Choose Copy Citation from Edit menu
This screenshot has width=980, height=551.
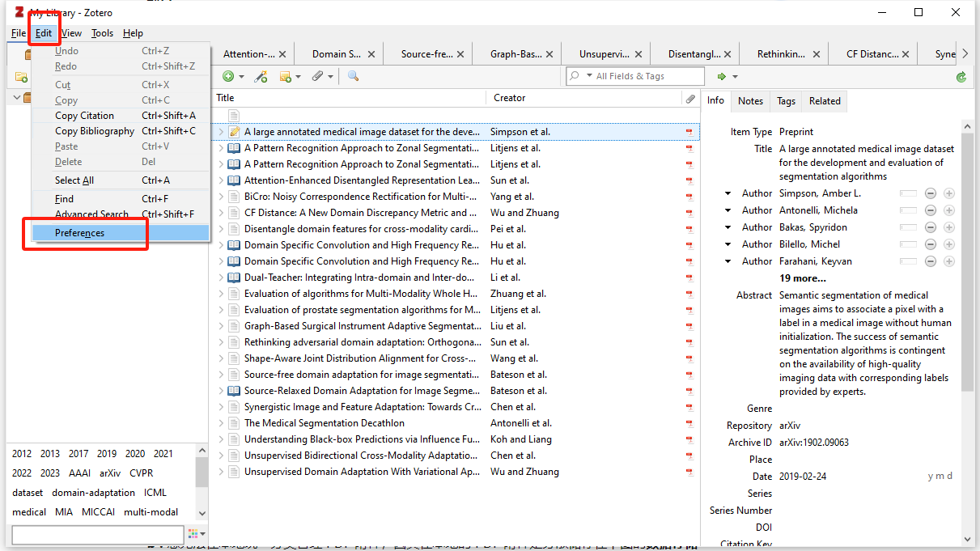click(x=121, y=116)
